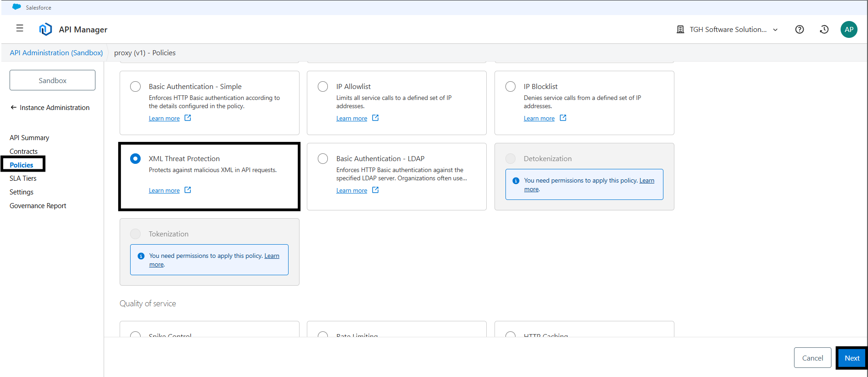Click external link icon under XML Threat Protection
This screenshot has width=868, height=377.
click(x=188, y=190)
